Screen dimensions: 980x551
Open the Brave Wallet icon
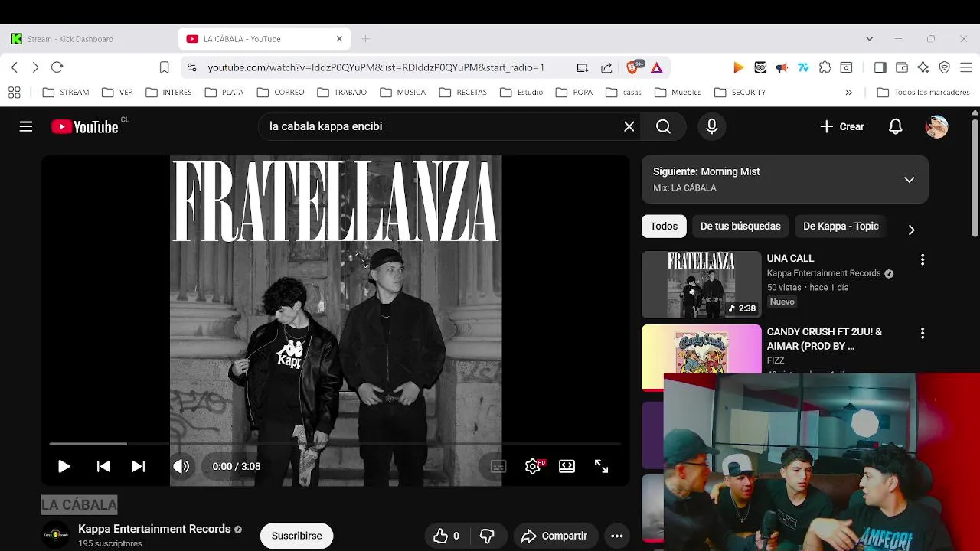pos(902,67)
